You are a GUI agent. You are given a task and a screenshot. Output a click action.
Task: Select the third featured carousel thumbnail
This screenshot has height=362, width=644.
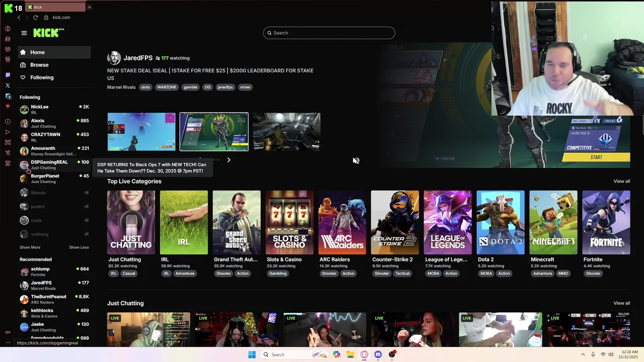coord(286,132)
